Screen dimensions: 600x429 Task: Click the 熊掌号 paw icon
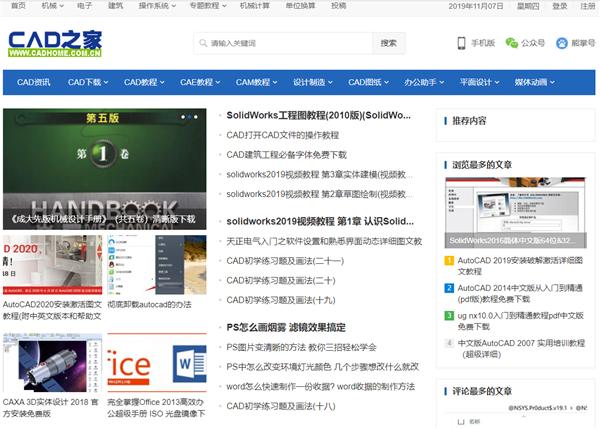[x=561, y=43]
